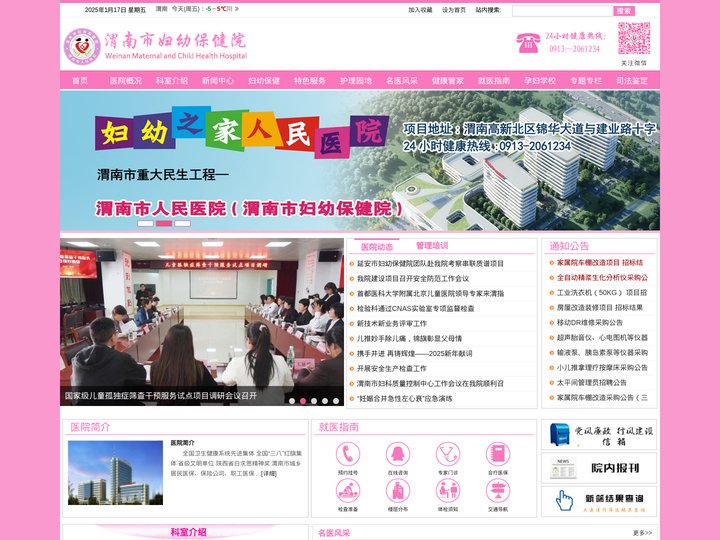Image resolution: width=720 pixels, height=540 pixels.
Task: Open 就医指南 navigation menu
Action: click(494, 80)
